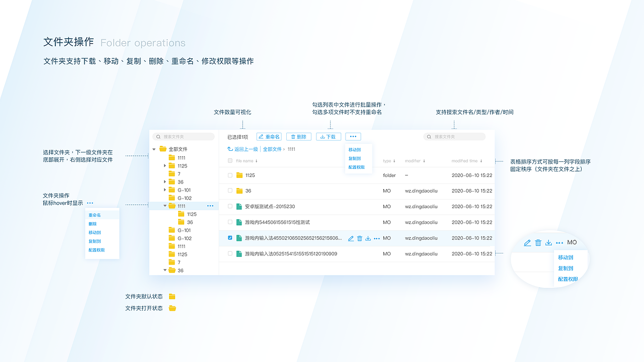This screenshot has width=644, height=362.
Task: Click green file icon of 安卓版测试点-2015230
Action: coord(239,207)
